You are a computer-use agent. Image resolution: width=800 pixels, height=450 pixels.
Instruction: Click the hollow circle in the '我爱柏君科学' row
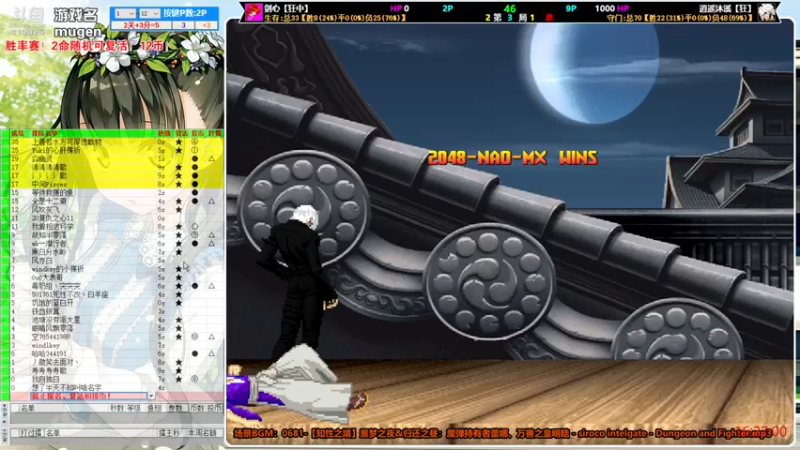[x=194, y=226]
